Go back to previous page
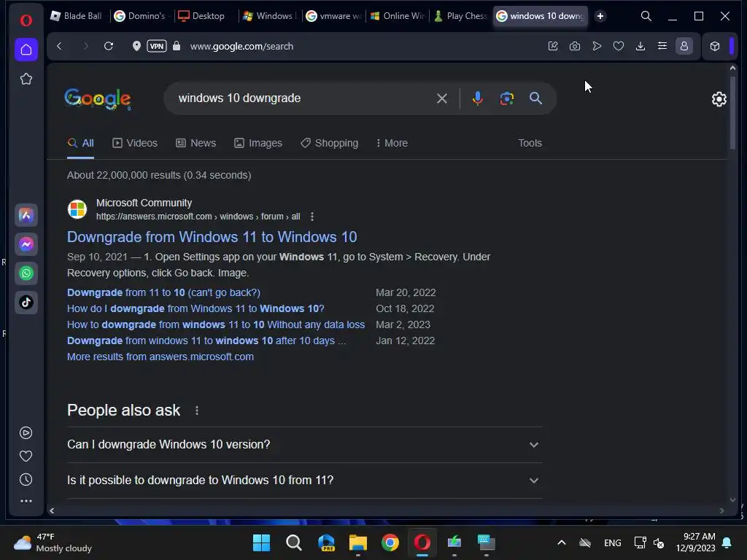The width and height of the screenshot is (747, 560). [x=59, y=46]
